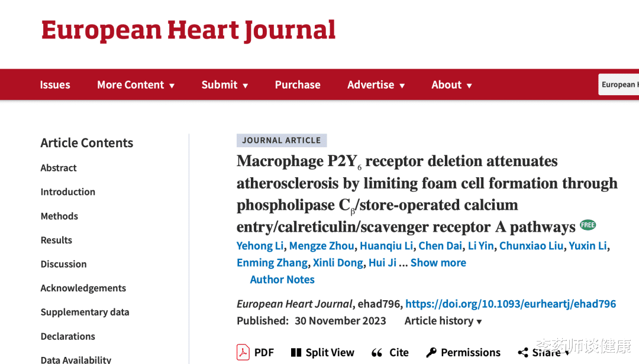Click the Share network icon
This screenshot has height=364, width=639.
(523, 353)
